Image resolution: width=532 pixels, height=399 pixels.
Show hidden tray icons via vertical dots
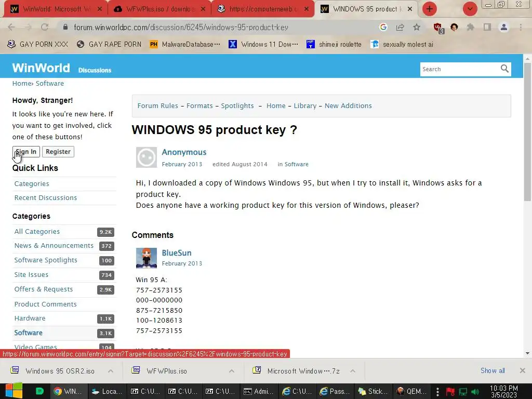tap(437, 392)
